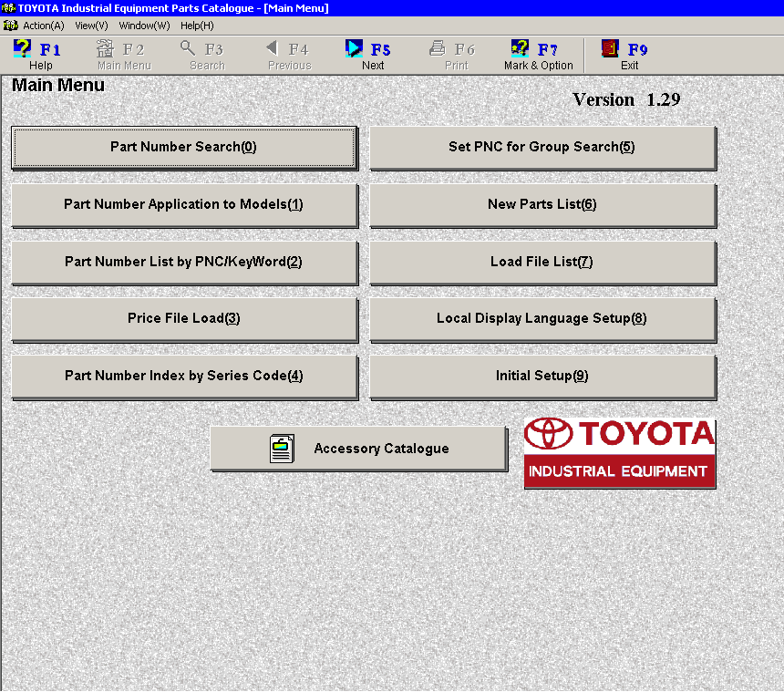Open Local Display Language Setup
The width and height of the screenshot is (784, 692).
542,319
